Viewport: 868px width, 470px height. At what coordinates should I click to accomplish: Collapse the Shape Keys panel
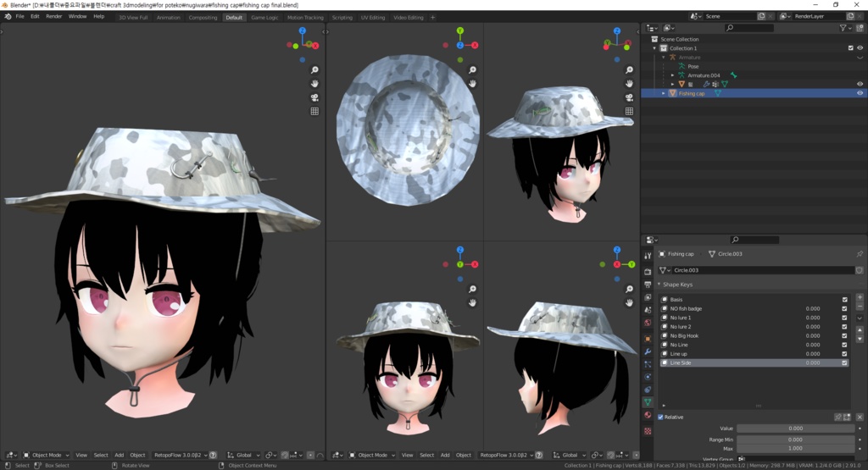pyautogui.click(x=659, y=285)
